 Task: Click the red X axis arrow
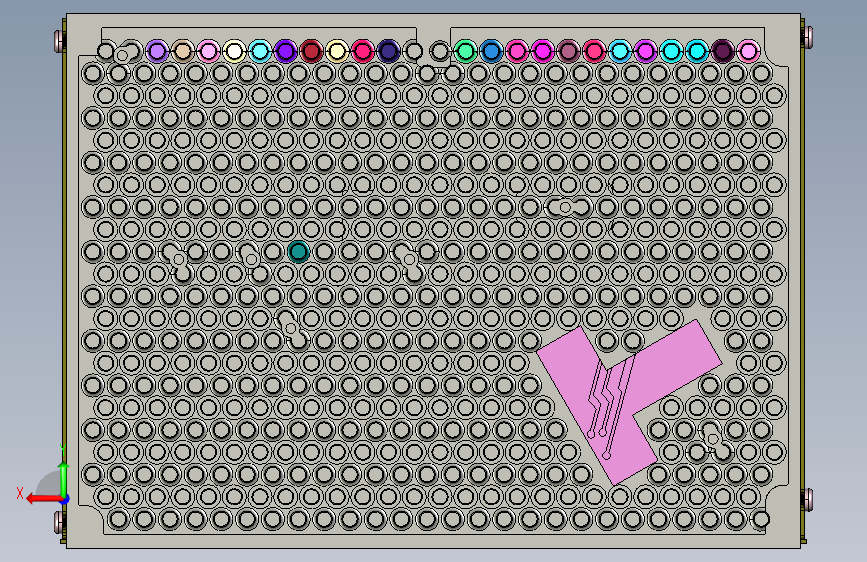click(43, 499)
